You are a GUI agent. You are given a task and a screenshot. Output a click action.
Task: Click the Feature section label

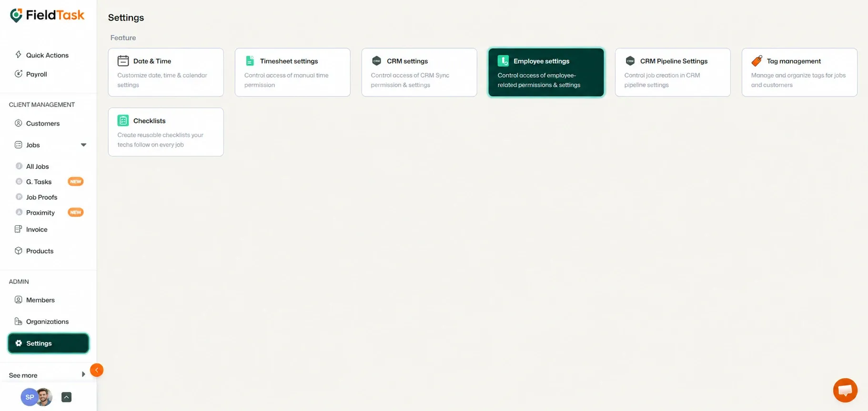(x=123, y=38)
